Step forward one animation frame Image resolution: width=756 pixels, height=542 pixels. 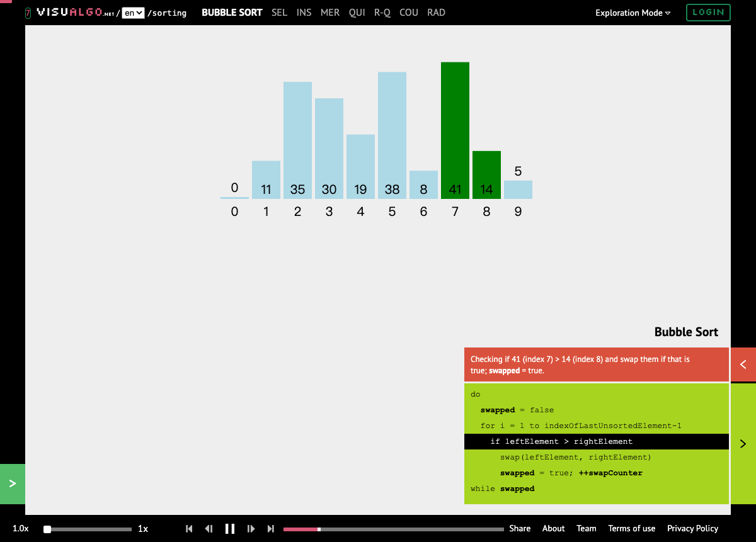(251, 529)
